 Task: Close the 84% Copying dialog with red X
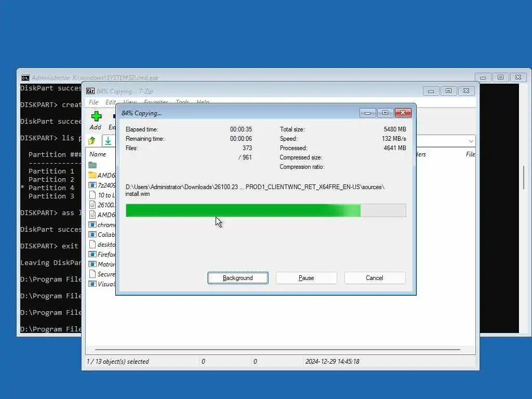point(403,113)
